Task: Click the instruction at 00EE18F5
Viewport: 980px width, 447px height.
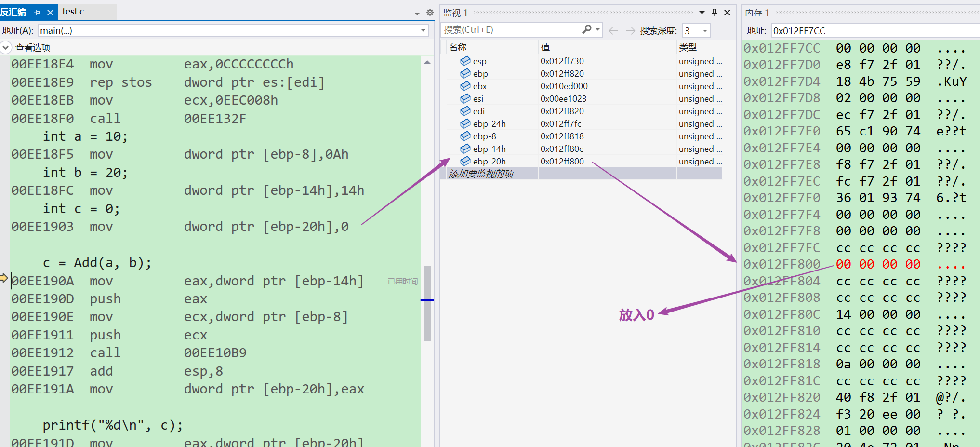Action: click(x=180, y=154)
